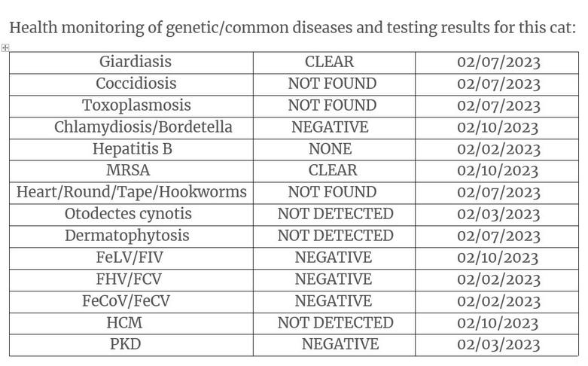Place cursor in Hepatitis B cell
This screenshot has width=588, height=366.
pos(131,150)
